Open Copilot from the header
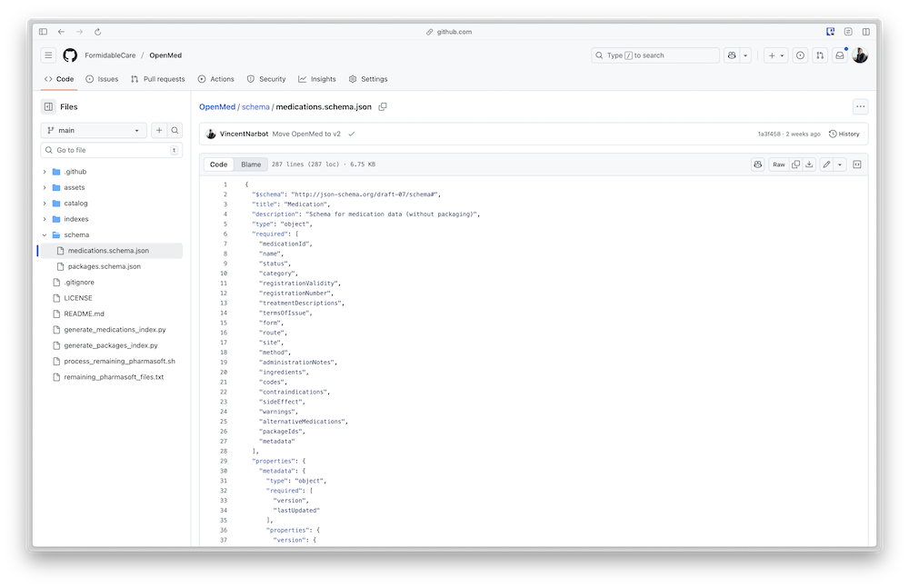The image size is (909, 588). 732,55
